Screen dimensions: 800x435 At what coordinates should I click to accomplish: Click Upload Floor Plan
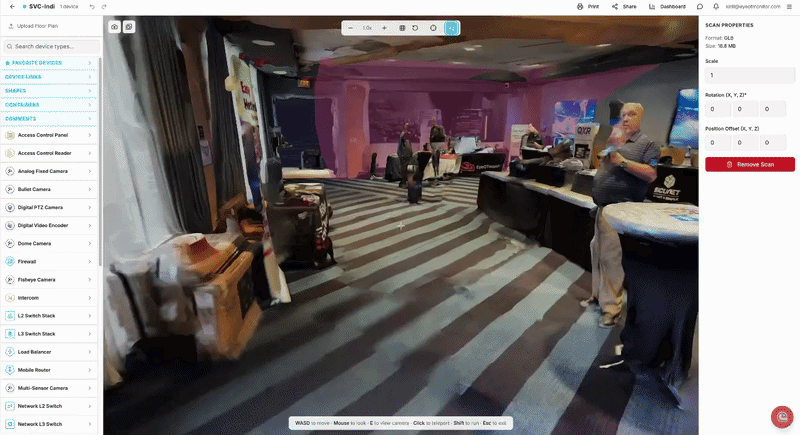pyautogui.click(x=33, y=26)
